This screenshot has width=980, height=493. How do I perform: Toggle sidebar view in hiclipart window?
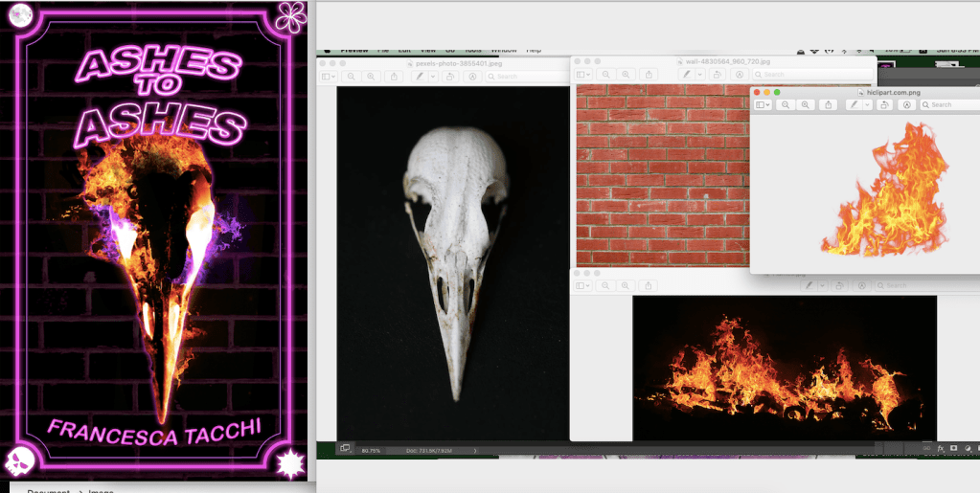pos(763,104)
